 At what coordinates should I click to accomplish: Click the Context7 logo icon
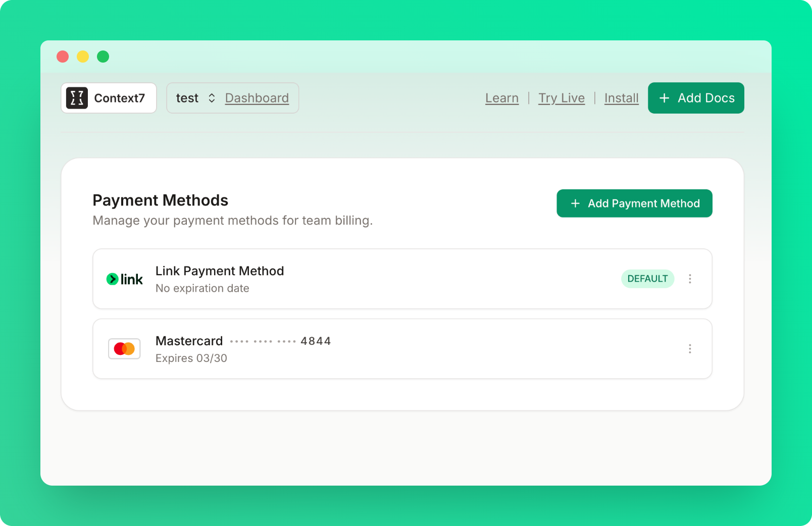click(77, 98)
